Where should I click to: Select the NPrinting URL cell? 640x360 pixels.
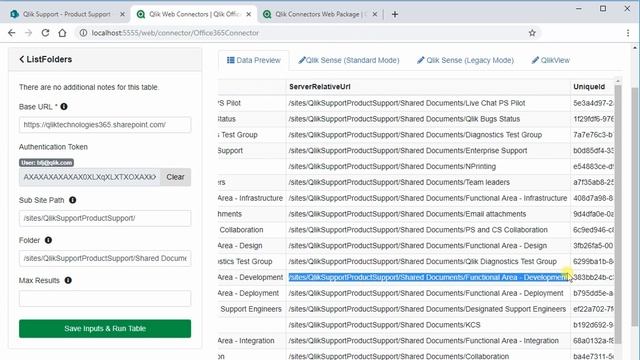tap(428, 167)
